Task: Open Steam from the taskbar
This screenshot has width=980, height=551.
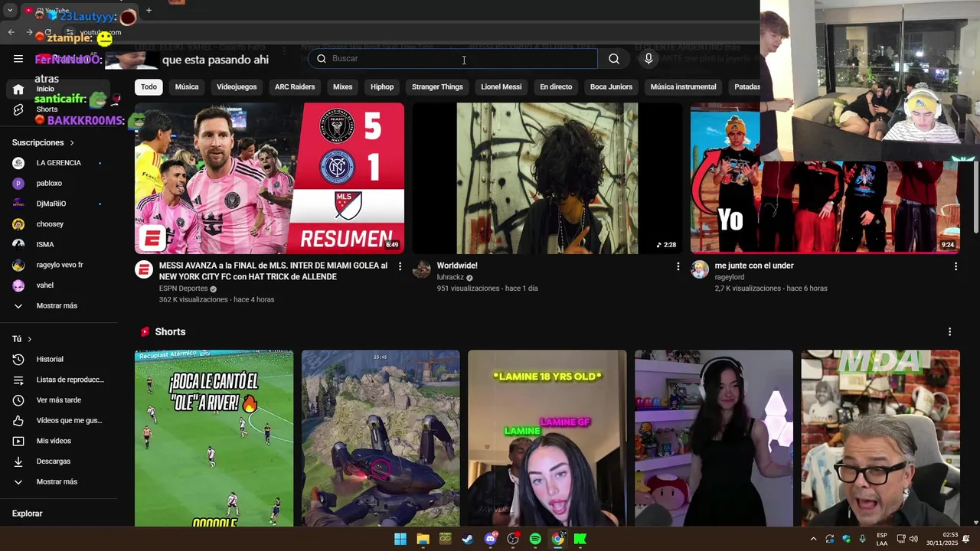Action: (468, 540)
